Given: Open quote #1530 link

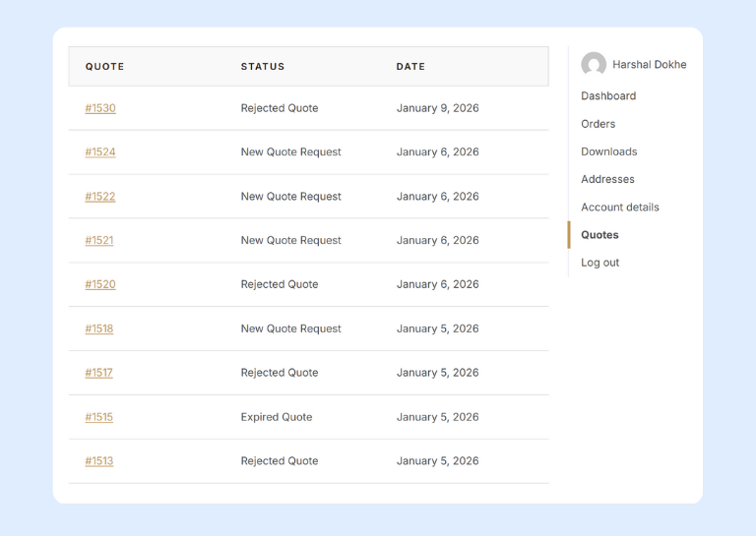Looking at the screenshot, I should coord(100,108).
